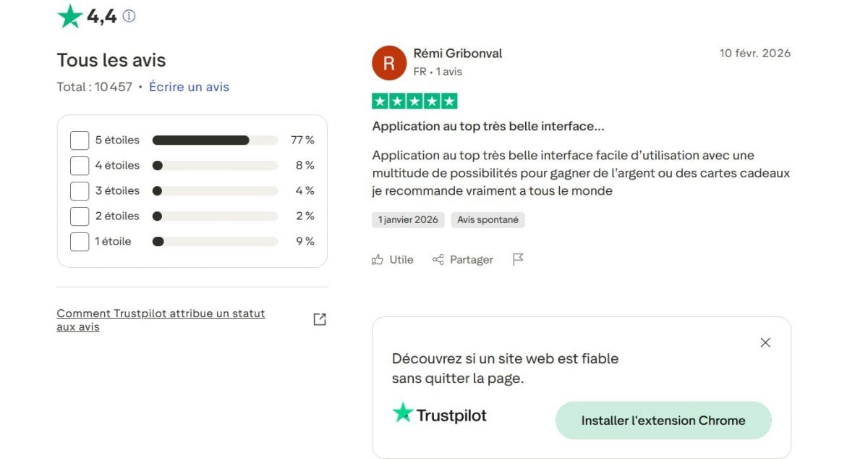The height and width of the screenshot is (459, 868).
Task: Filter reviews by checking 5 étoiles
Action: pyautogui.click(x=80, y=140)
